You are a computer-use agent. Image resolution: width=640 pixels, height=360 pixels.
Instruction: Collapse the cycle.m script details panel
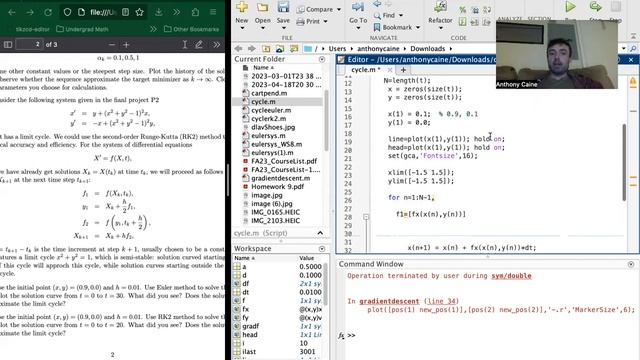320,233
